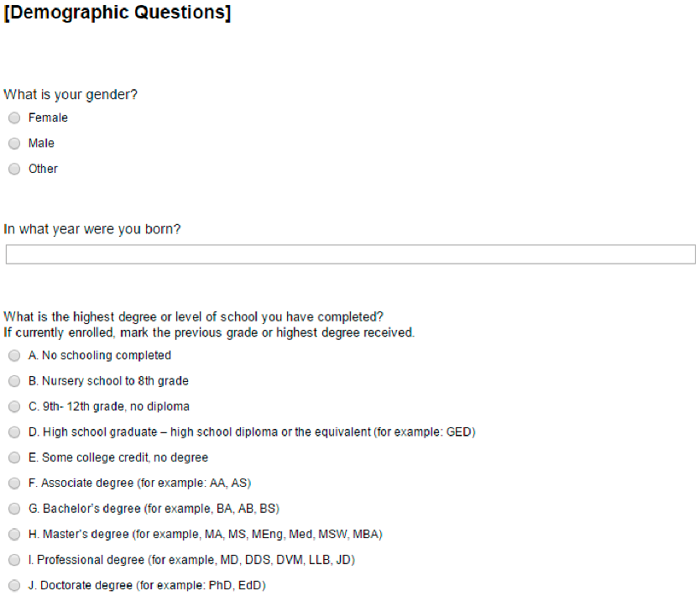Click the "If currently enrolled" instruction line
The image size is (700, 596).
point(209,332)
